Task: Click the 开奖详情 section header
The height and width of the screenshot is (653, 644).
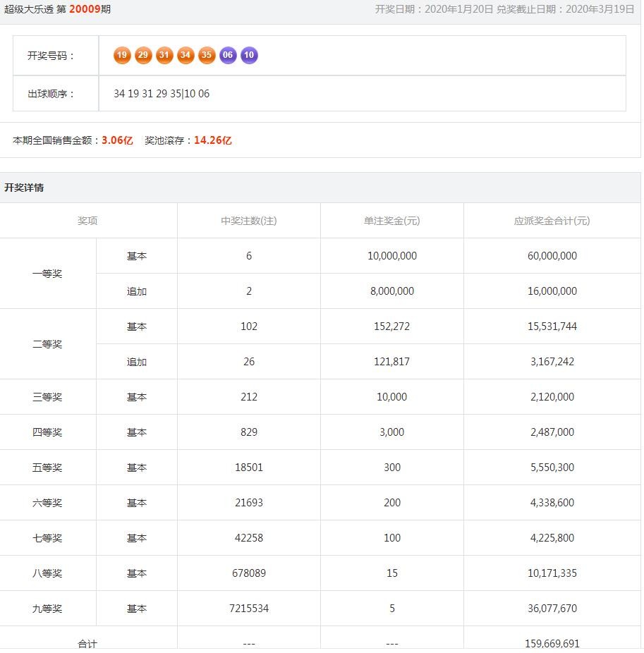Action: (x=24, y=188)
